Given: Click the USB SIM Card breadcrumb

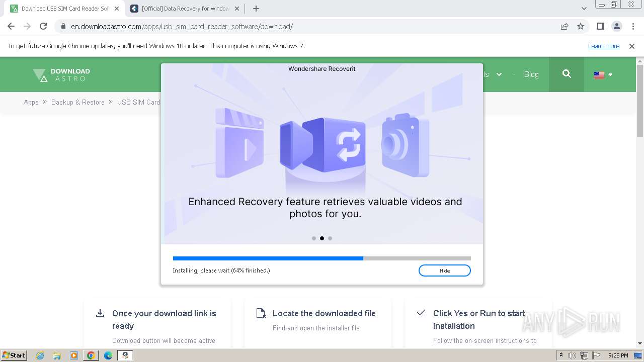Looking at the screenshot, I should tap(138, 102).
